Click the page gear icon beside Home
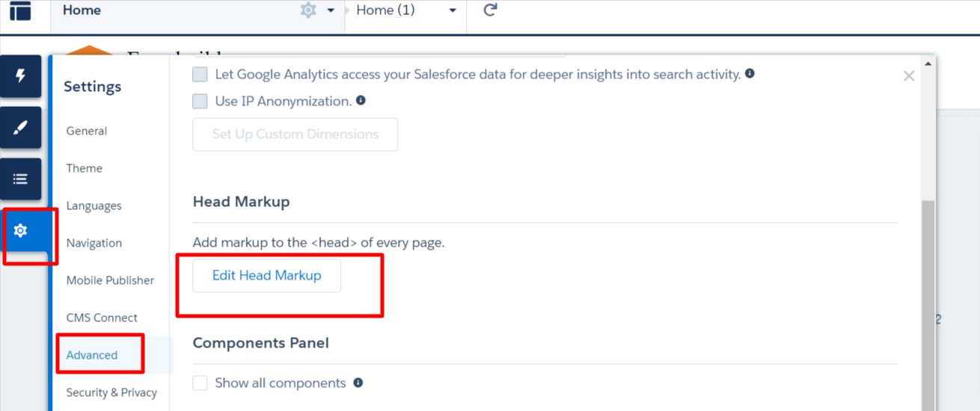The image size is (980, 411). [307, 10]
